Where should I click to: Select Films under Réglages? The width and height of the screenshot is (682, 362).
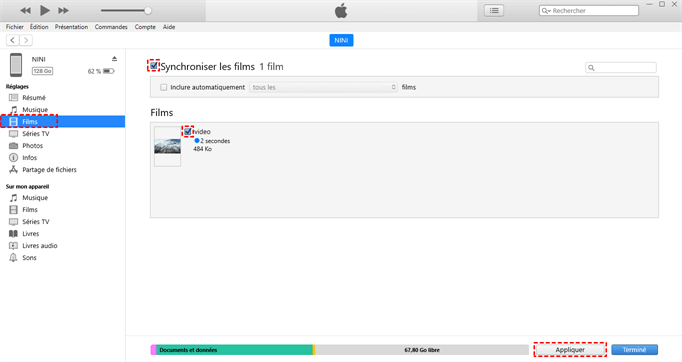tap(63, 121)
